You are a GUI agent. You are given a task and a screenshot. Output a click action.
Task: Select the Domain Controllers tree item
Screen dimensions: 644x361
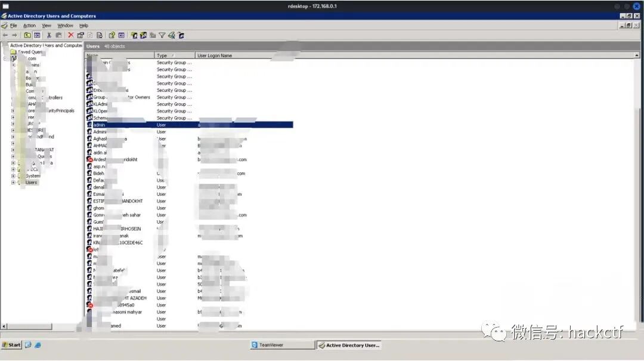45,97
